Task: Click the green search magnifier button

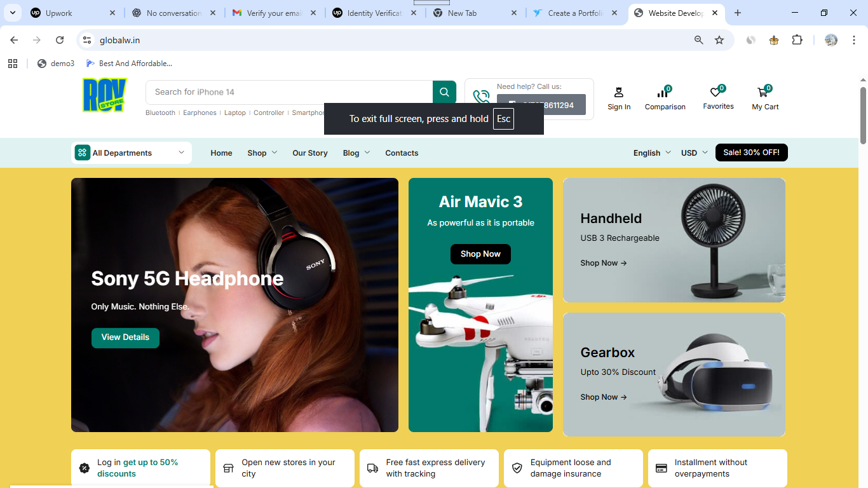Action: coord(444,92)
